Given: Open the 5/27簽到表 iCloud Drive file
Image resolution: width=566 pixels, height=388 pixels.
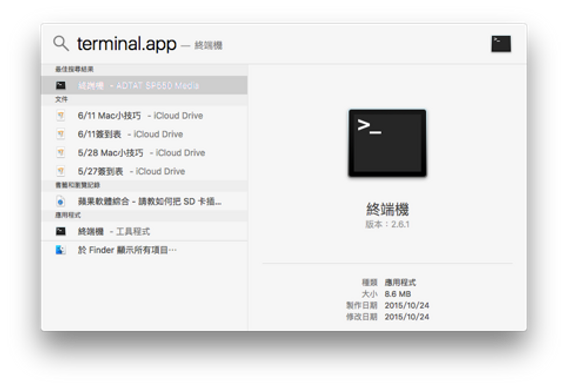Looking at the screenshot, I should point(144,171).
